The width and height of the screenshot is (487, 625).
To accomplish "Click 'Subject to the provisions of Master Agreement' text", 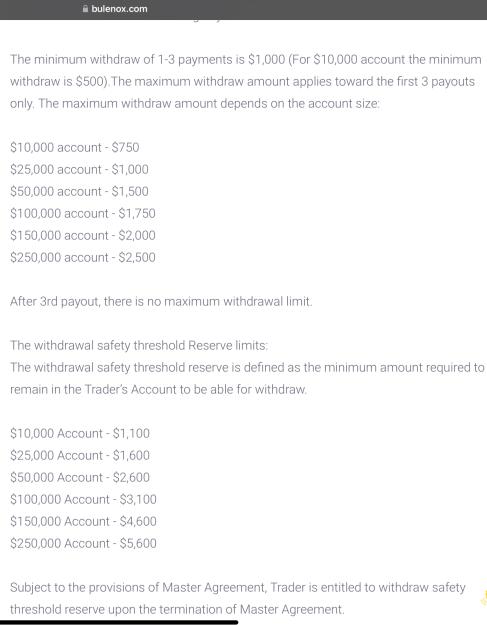I will (138, 587).
